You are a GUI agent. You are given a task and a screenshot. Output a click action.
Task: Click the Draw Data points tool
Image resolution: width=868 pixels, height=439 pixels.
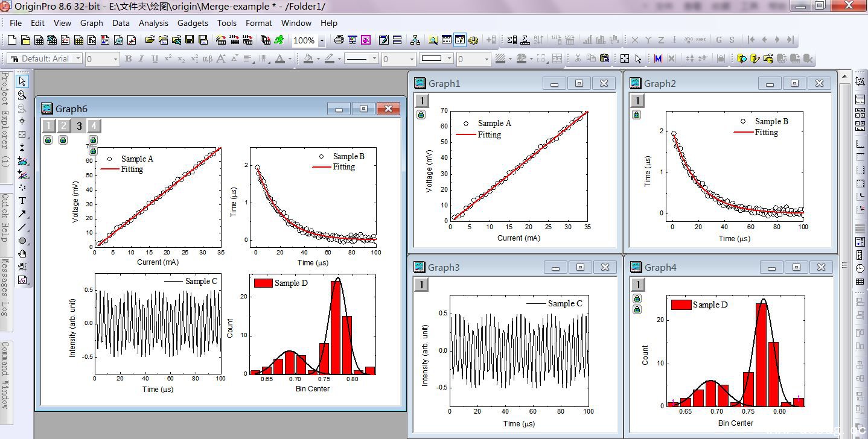(22, 188)
